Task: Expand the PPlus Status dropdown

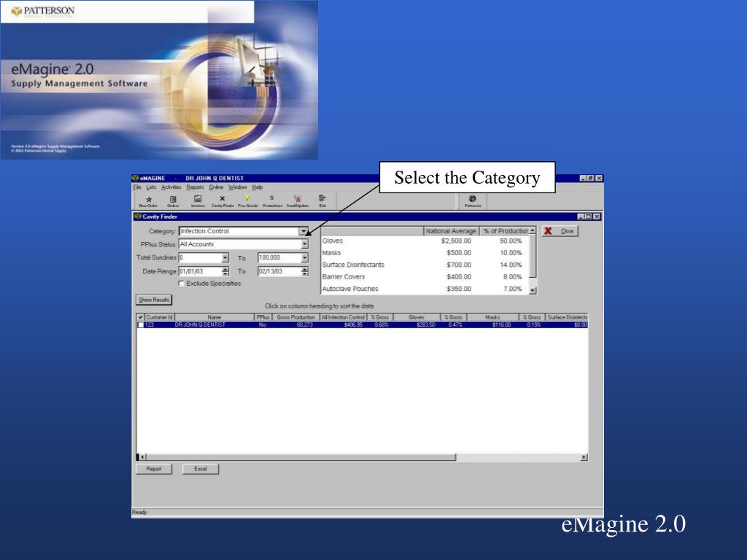Action: coord(304,244)
